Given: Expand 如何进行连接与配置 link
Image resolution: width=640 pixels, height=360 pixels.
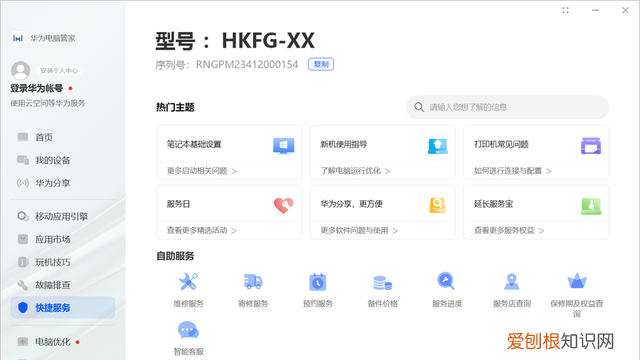Looking at the screenshot, I should [513, 171].
